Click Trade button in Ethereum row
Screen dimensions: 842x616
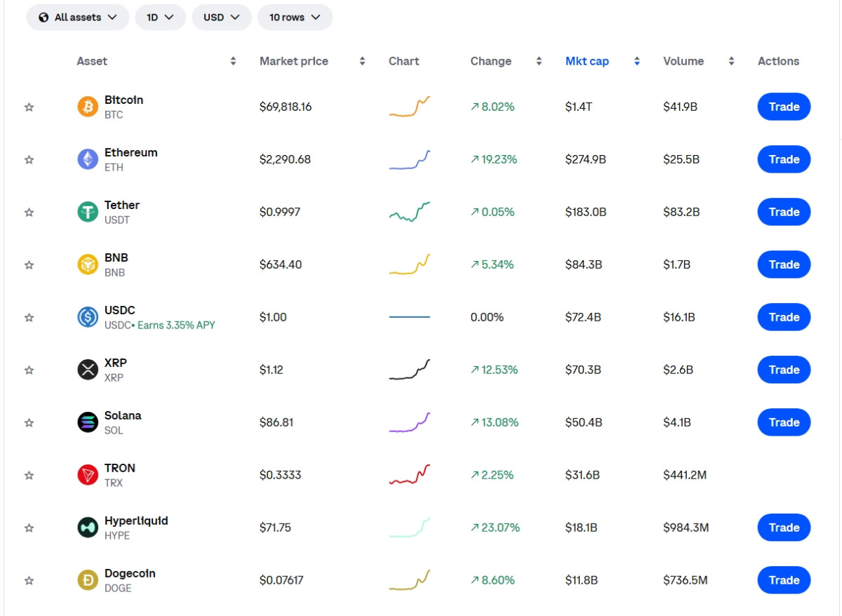point(784,159)
